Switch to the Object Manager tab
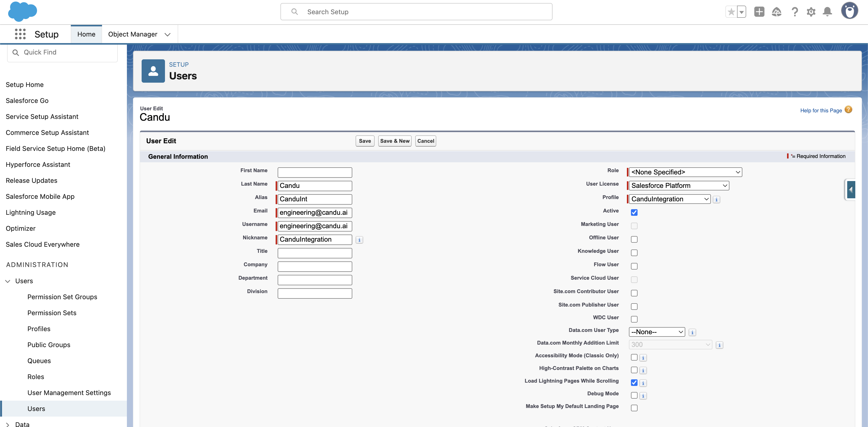The width and height of the screenshot is (868, 427). coord(133,34)
